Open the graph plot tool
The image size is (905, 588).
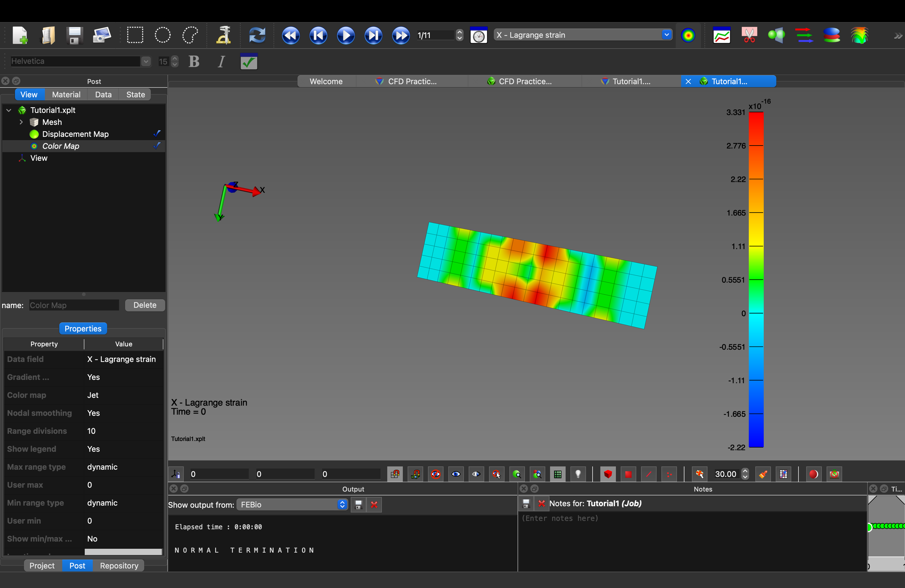721,35
